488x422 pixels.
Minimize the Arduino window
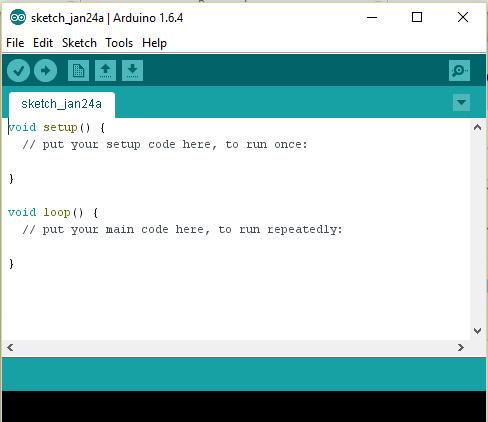click(372, 17)
